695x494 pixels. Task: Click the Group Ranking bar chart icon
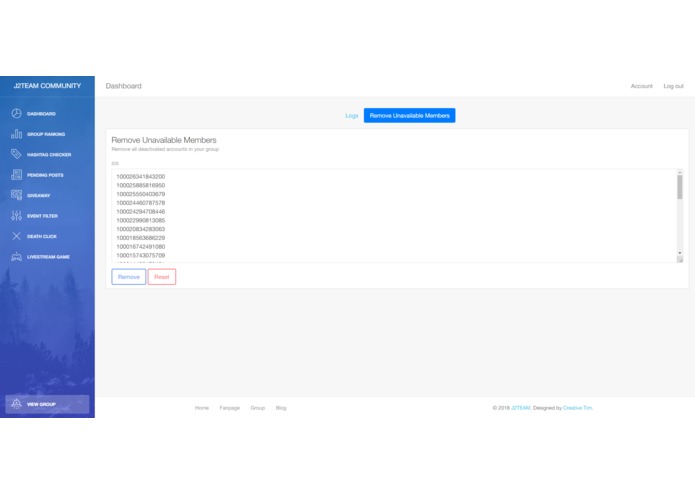[16, 134]
